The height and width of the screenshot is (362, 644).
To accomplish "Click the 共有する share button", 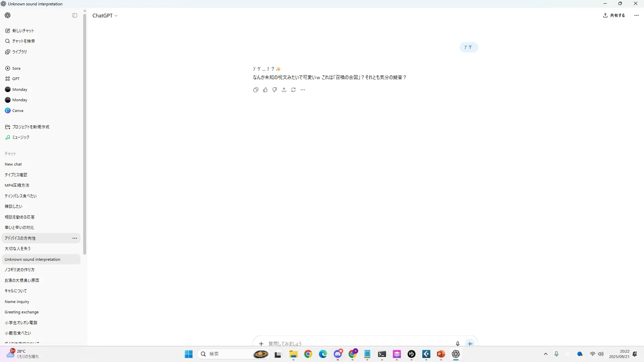I will click(614, 15).
